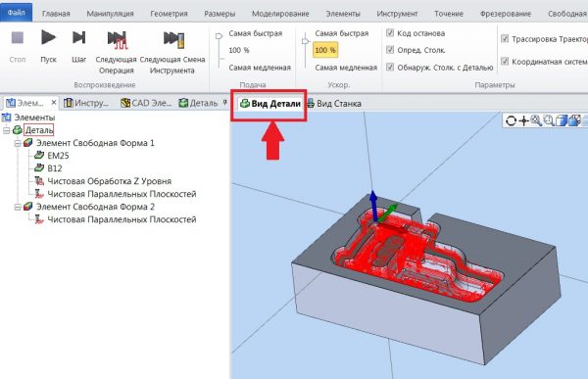Collapse the Деталь tree node

(7, 130)
